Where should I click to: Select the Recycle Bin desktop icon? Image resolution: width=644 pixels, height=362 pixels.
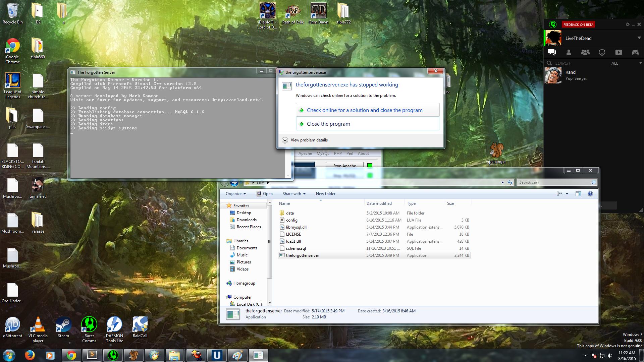(x=13, y=14)
